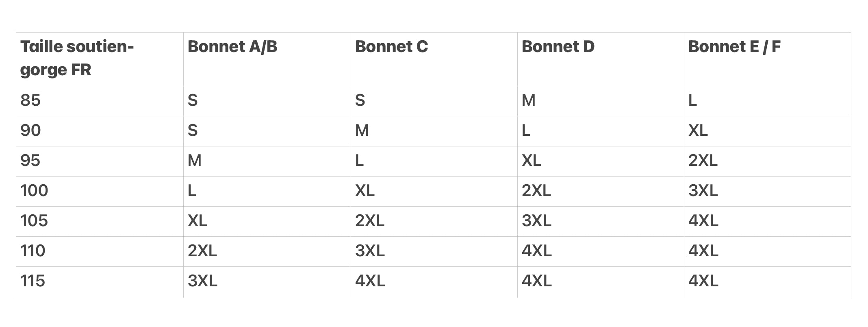
Task: Select the size 85 row label
Action: pyautogui.click(x=30, y=100)
